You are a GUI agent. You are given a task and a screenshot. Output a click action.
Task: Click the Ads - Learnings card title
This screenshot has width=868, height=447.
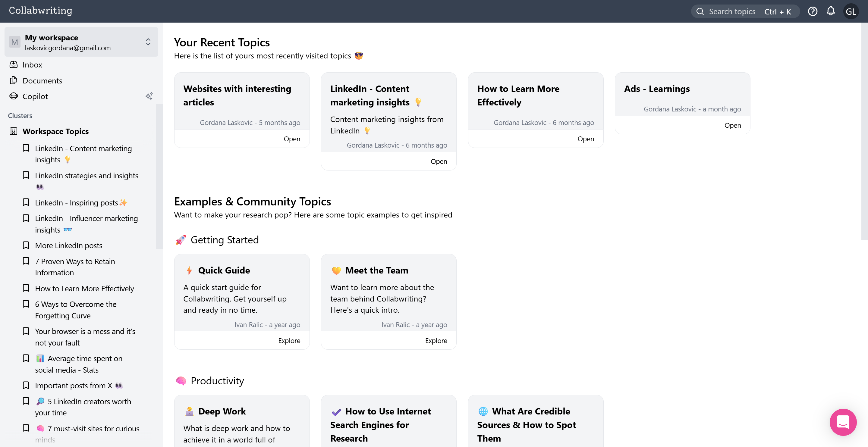click(657, 89)
